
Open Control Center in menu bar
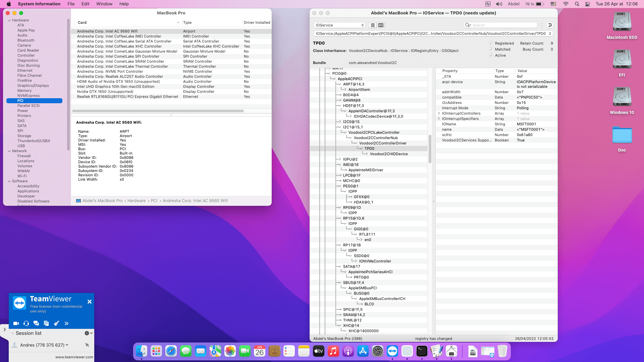point(588,4)
